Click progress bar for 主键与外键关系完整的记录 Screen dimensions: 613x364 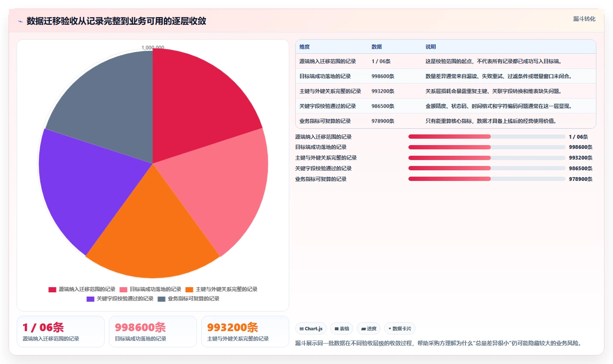[487, 158]
